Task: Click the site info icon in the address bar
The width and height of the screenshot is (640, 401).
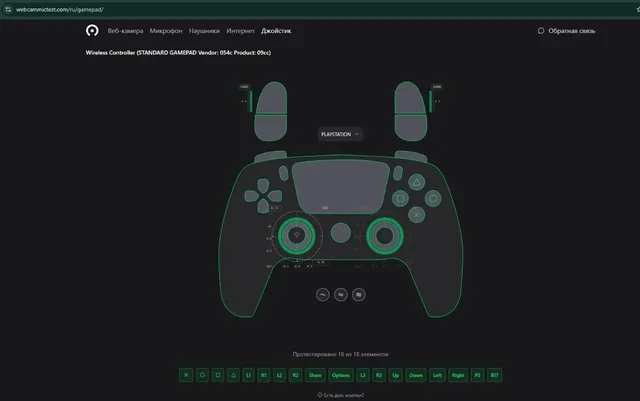Action: [x=8, y=9]
